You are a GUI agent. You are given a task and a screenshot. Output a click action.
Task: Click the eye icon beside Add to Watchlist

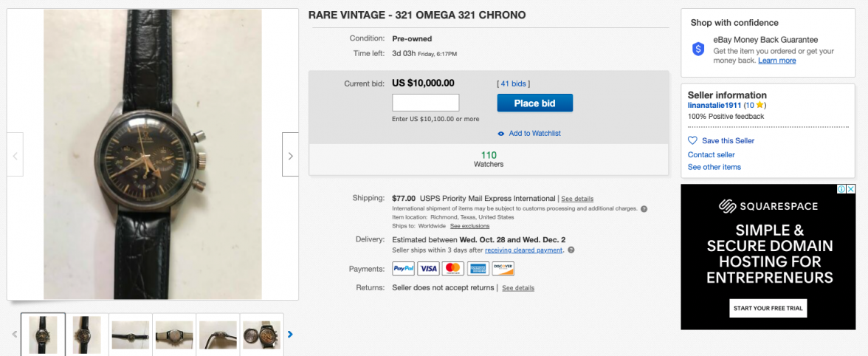501,134
